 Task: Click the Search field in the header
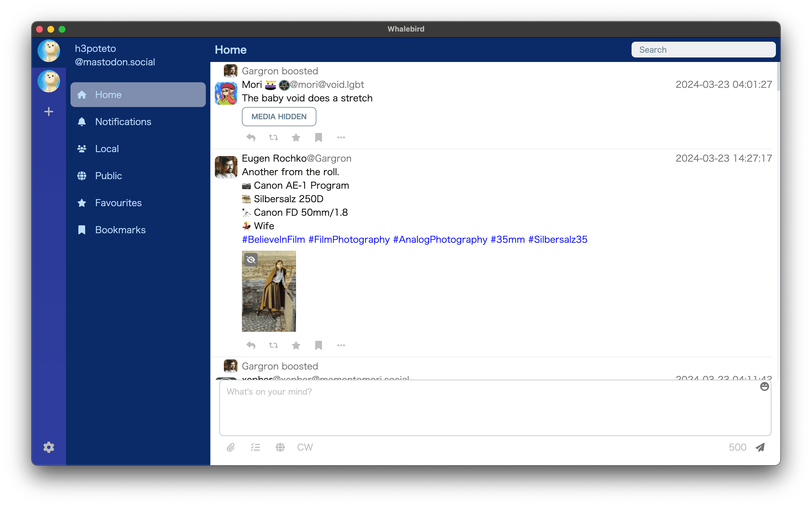703,50
